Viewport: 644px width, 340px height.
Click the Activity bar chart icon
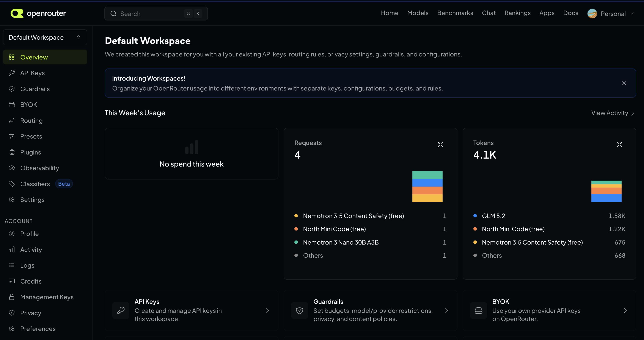[12, 250]
